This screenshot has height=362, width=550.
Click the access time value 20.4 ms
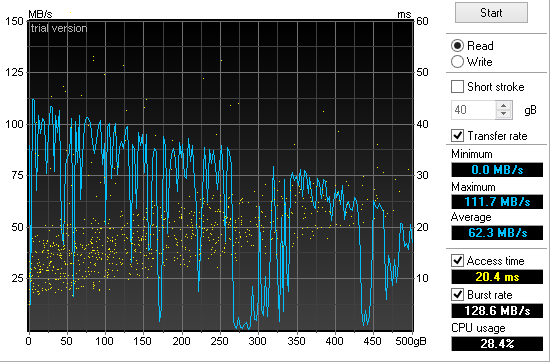[x=497, y=277]
